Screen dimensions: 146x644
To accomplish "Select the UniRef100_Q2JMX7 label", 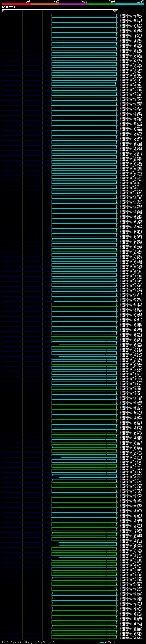I will pyautogui.click(x=131, y=118).
